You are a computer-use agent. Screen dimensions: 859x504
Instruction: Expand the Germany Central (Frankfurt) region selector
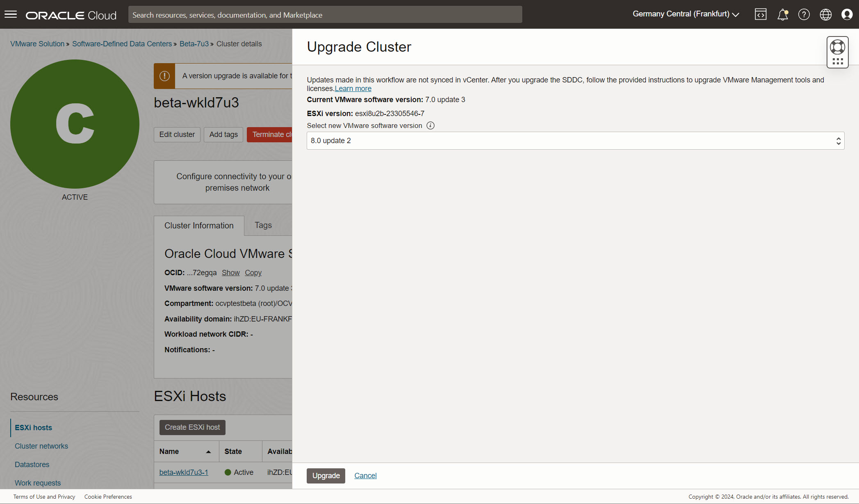[x=686, y=14]
